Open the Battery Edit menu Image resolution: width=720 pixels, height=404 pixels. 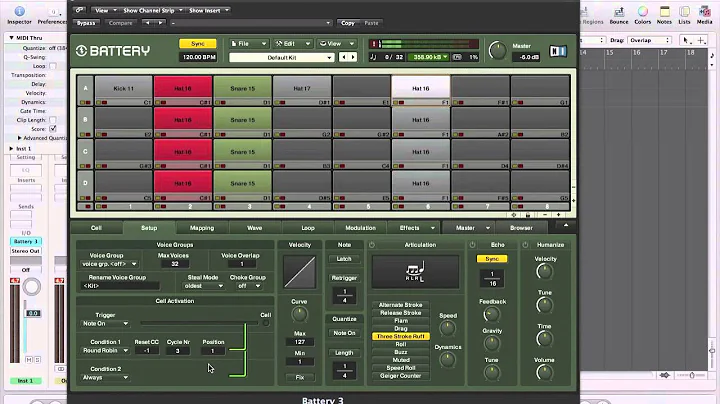[292, 44]
